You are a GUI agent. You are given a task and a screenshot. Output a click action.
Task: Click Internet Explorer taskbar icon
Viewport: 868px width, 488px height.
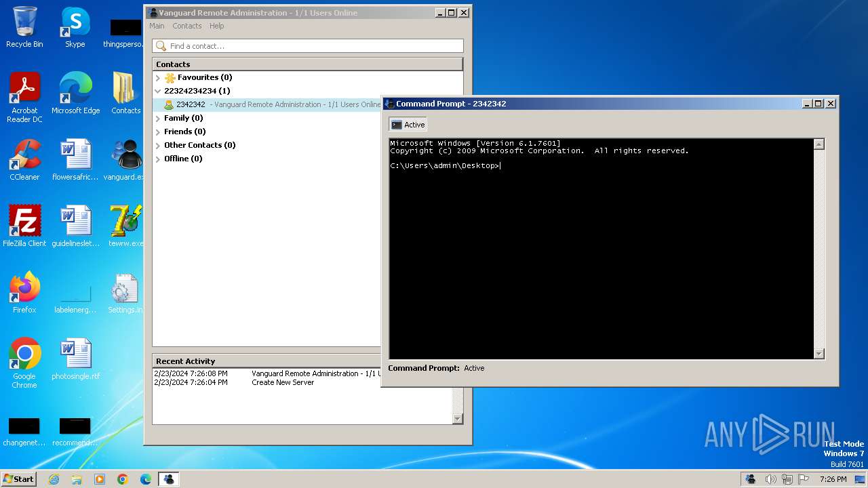pos(54,479)
